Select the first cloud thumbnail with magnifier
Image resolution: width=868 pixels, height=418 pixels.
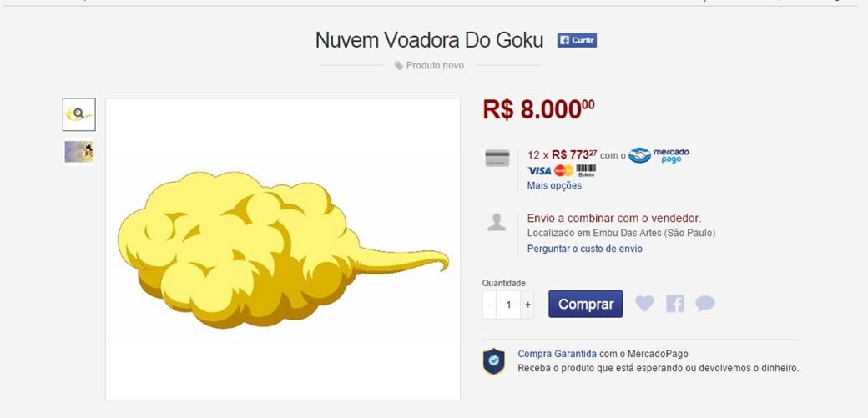point(78,114)
